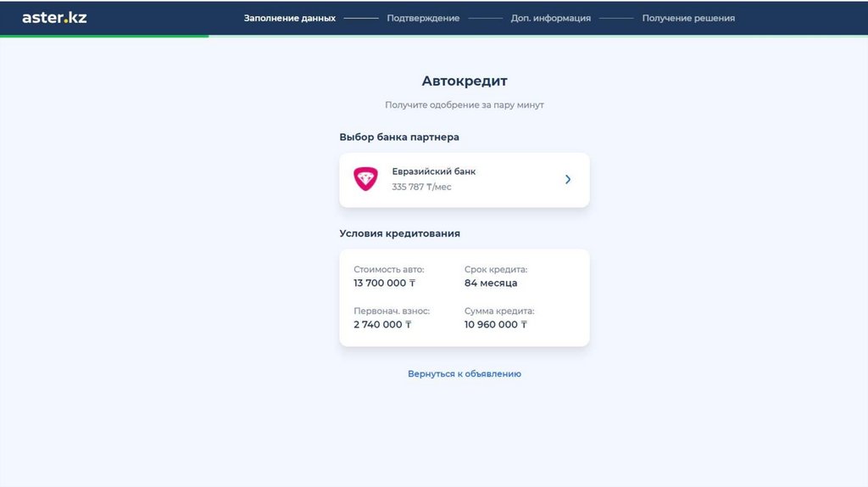
Task: Go to the 'Подтверждение' step
Action: click(x=423, y=18)
